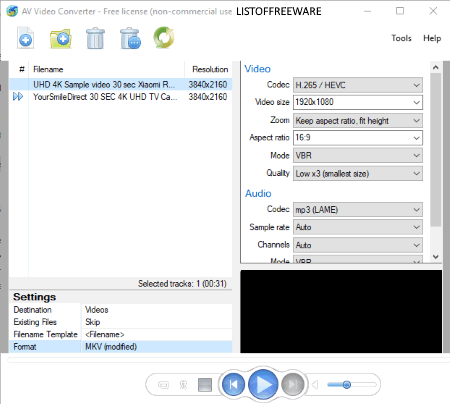Open the Video Codec H.265 dropdown
Screen dimensions: 450x404
[x=358, y=85]
